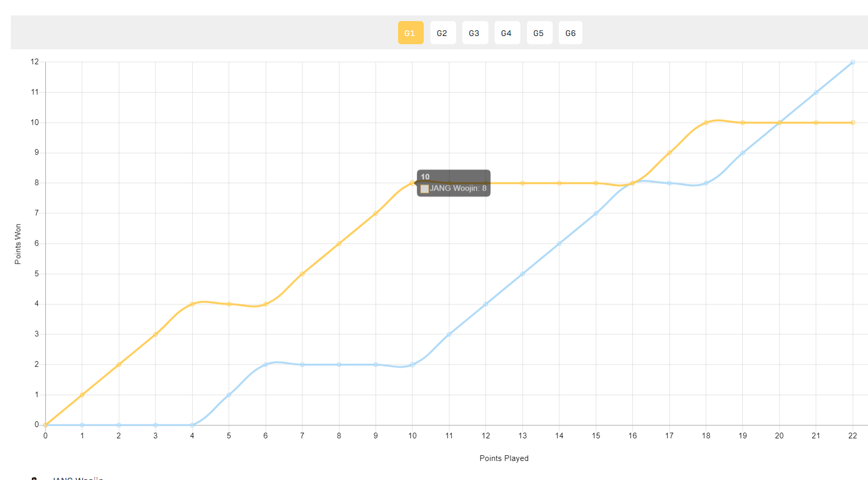Click blue data point at 22 points played
Screen dimensions: 868x480
[853, 62]
